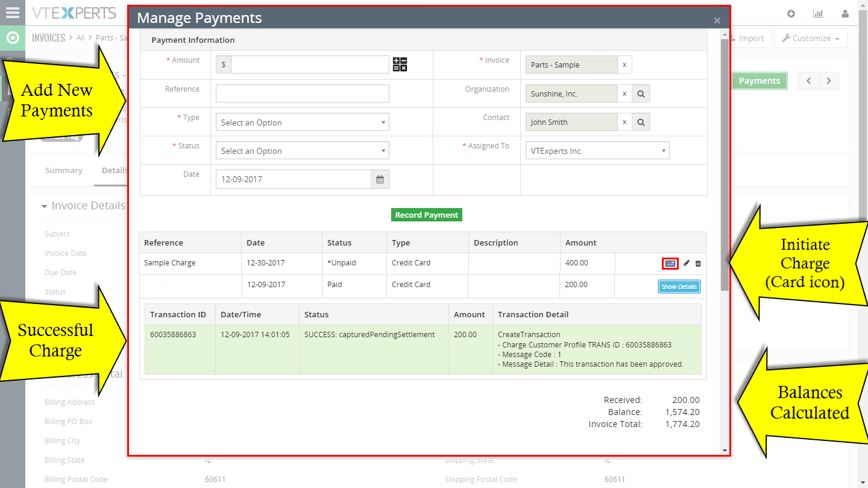Delete the Sample Charge payment with the trash icon
This screenshot has height=488, width=868.
(x=697, y=263)
